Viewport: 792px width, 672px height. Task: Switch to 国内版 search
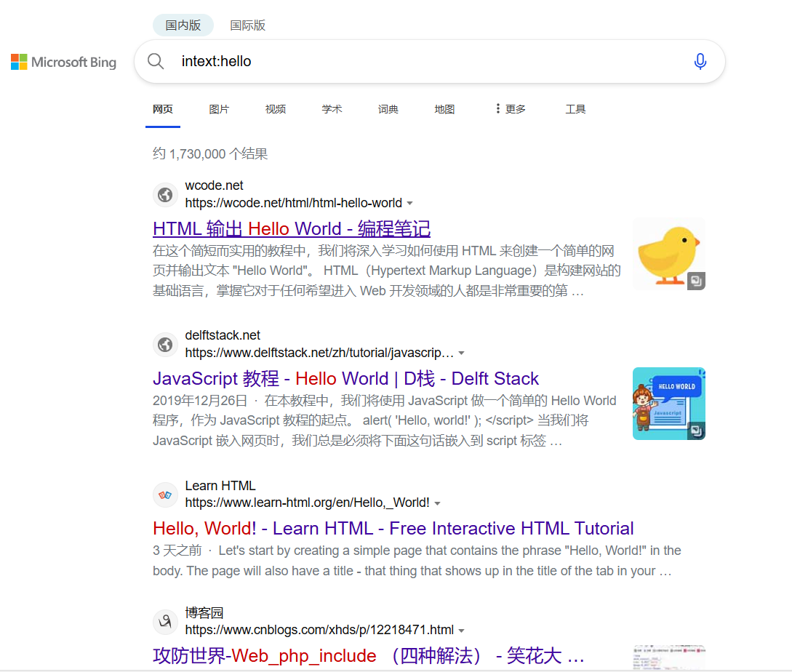(183, 25)
